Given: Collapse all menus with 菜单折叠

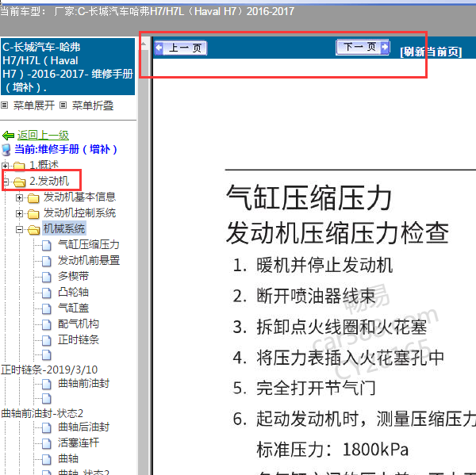Looking at the screenshot, I should pos(93,105).
